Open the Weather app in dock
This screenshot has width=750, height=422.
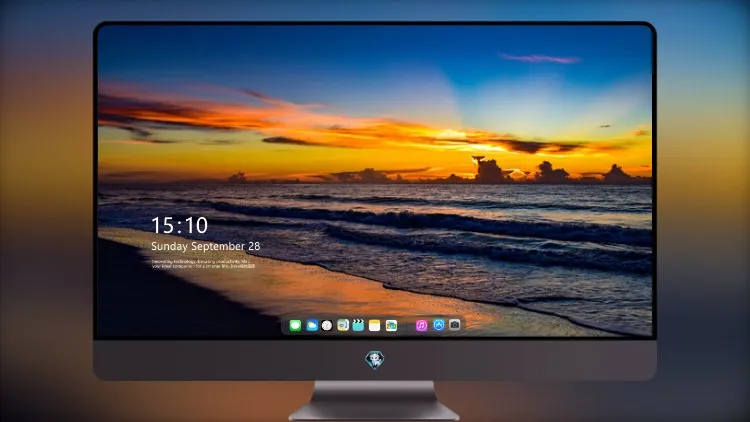pyautogui.click(x=312, y=325)
